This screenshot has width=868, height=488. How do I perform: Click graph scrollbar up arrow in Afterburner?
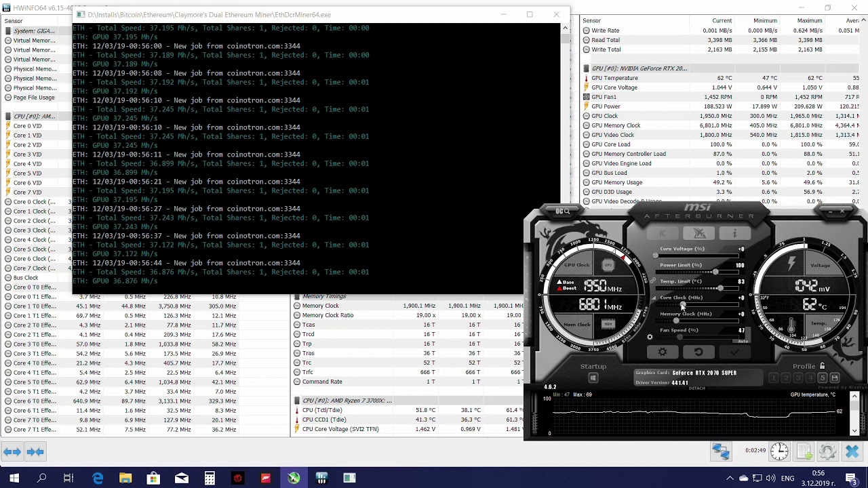(x=854, y=396)
